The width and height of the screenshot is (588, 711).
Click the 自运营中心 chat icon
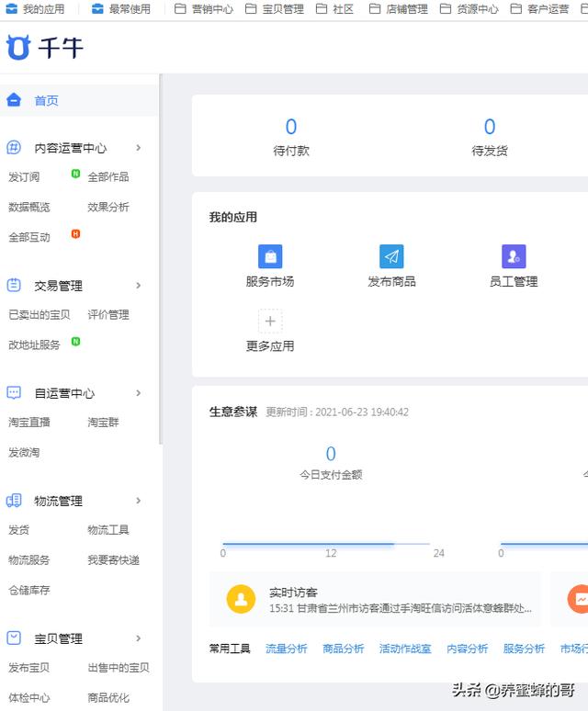[14, 392]
